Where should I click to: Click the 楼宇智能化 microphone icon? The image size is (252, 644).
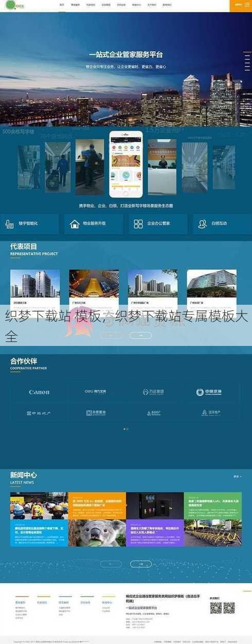[9, 223]
